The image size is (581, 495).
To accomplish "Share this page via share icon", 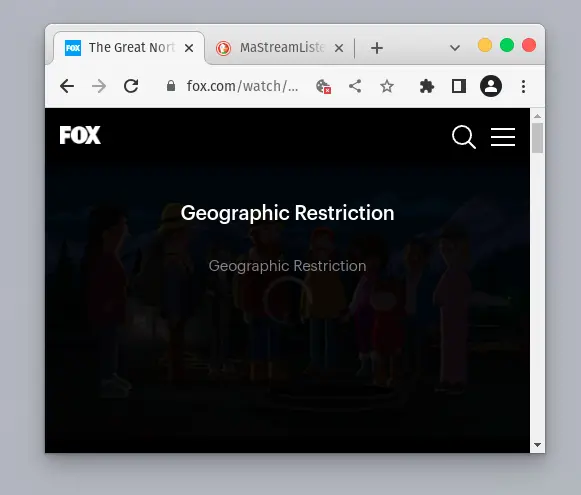I will (x=355, y=86).
